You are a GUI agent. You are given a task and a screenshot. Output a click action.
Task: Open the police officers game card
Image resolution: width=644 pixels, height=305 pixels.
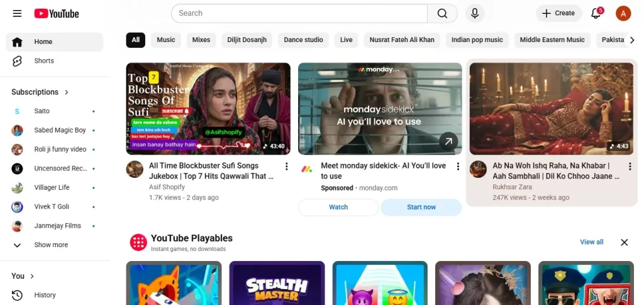pyautogui.click(x=586, y=283)
